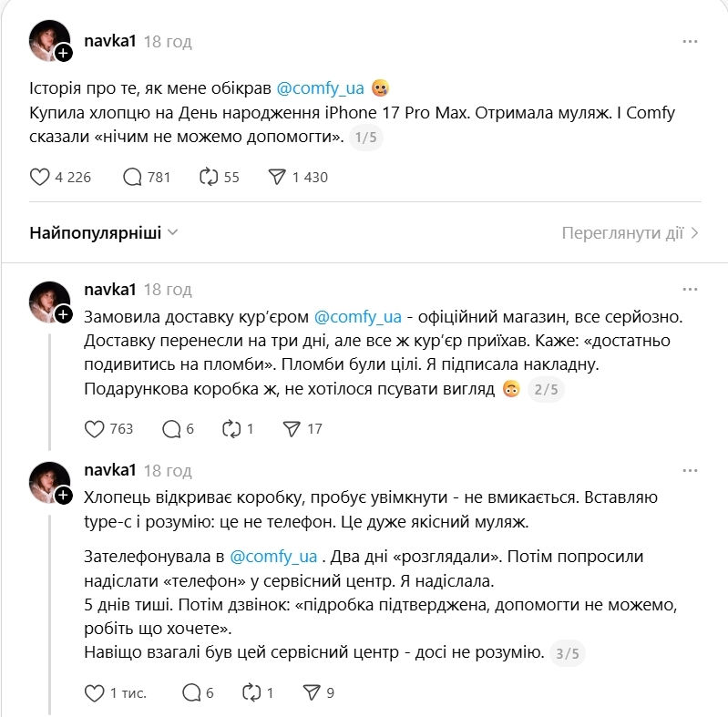This screenshot has height=717, width=728.
Task: Like the second post with 763 likes
Action: pyautogui.click(x=95, y=428)
